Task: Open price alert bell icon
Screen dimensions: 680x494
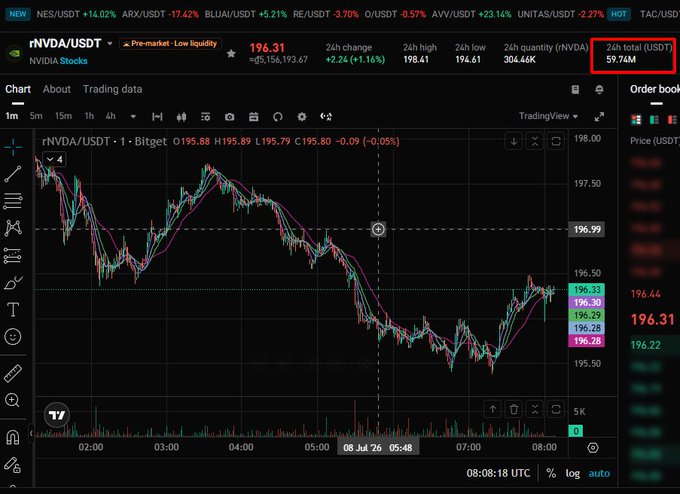Action: 599,89
